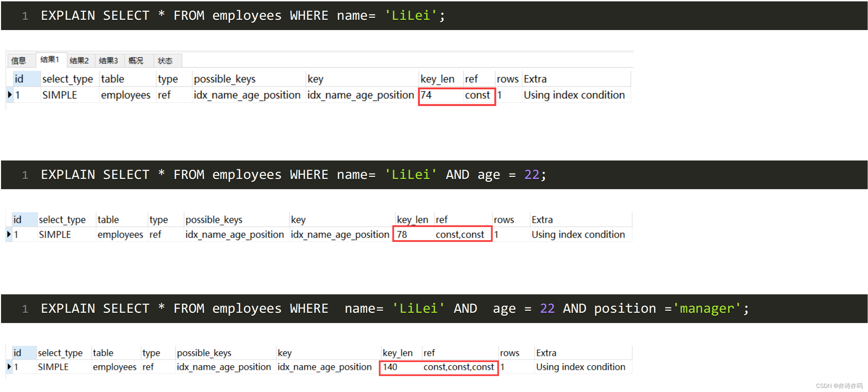Image resolution: width=868 pixels, height=392 pixels.
Task: Click row indicator arrow of key_len 74 row
Action: pos(10,95)
